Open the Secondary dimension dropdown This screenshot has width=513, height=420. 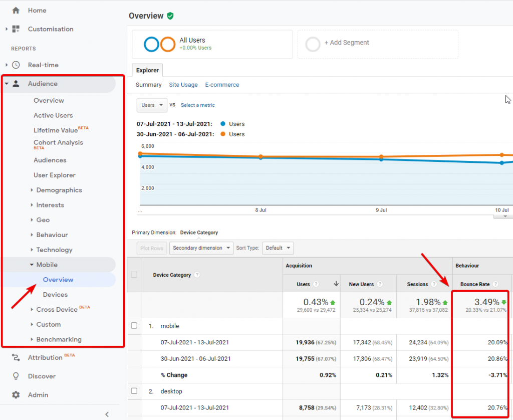point(201,248)
